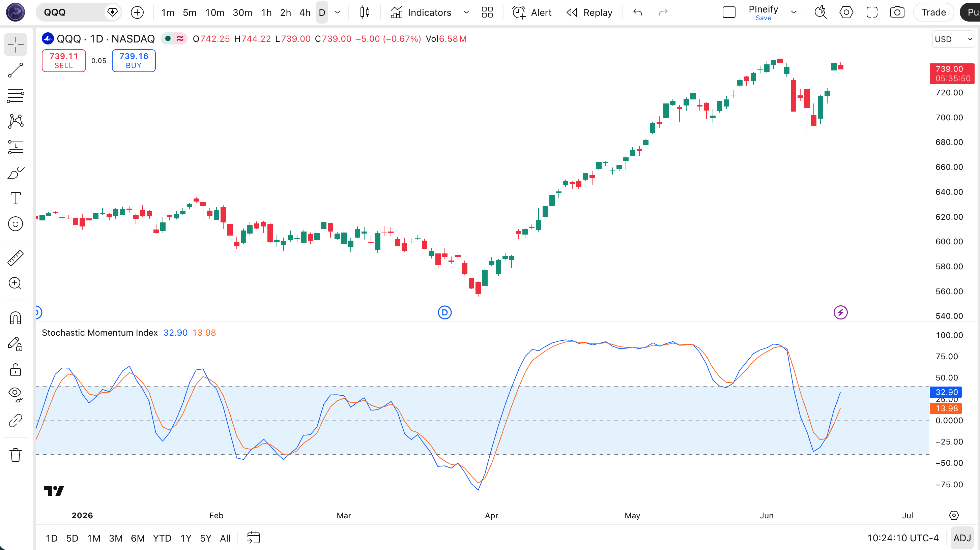Select the 5m timeframe
Image resolution: width=980 pixels, height=550 pixels.
[x=190, y=12]
